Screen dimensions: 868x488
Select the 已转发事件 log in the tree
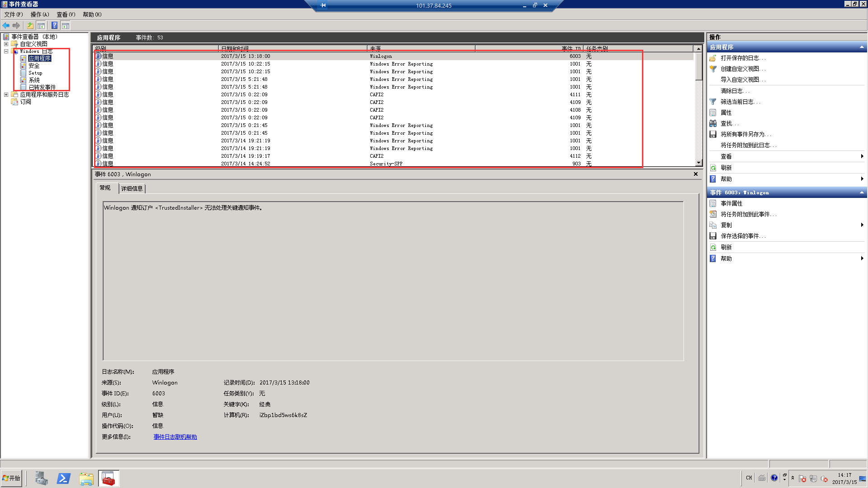click(x=42, y=87)
